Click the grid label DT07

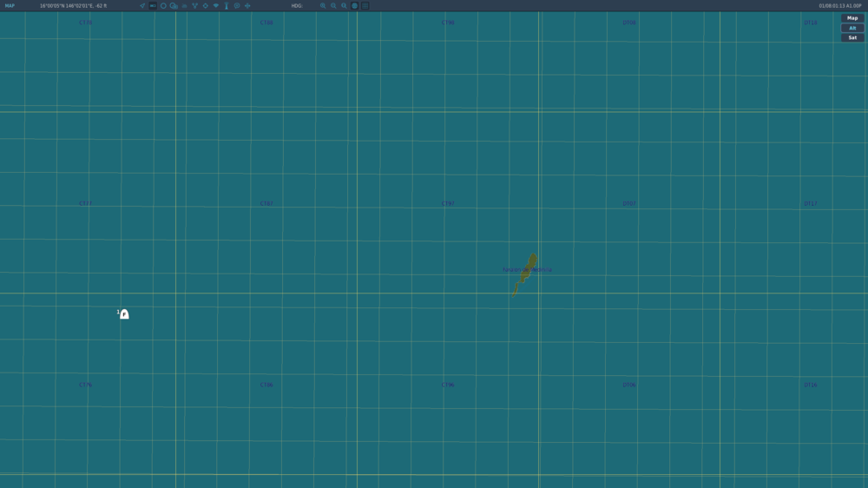pos(629,204)
